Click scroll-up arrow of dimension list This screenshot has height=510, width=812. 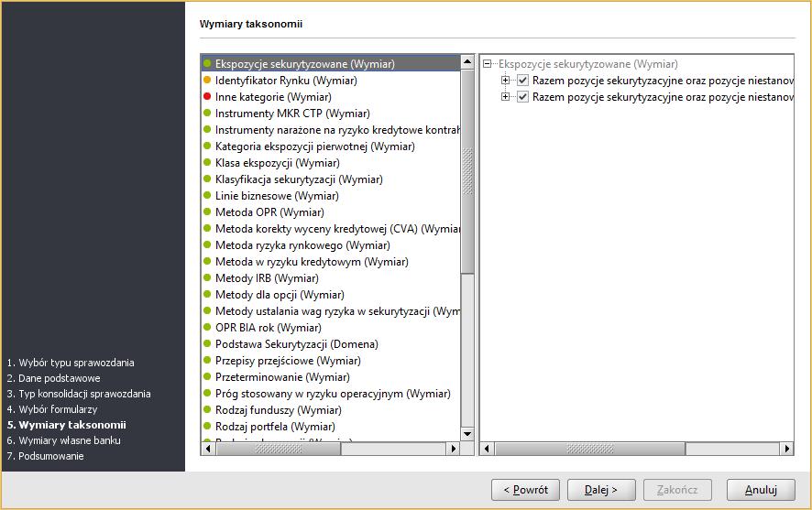(x=467, y=62)
